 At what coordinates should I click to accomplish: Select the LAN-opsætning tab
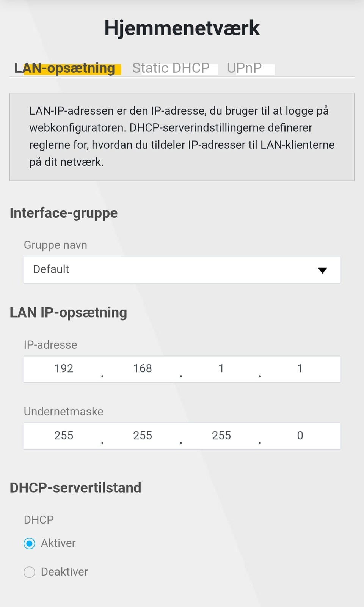(65, 68)
